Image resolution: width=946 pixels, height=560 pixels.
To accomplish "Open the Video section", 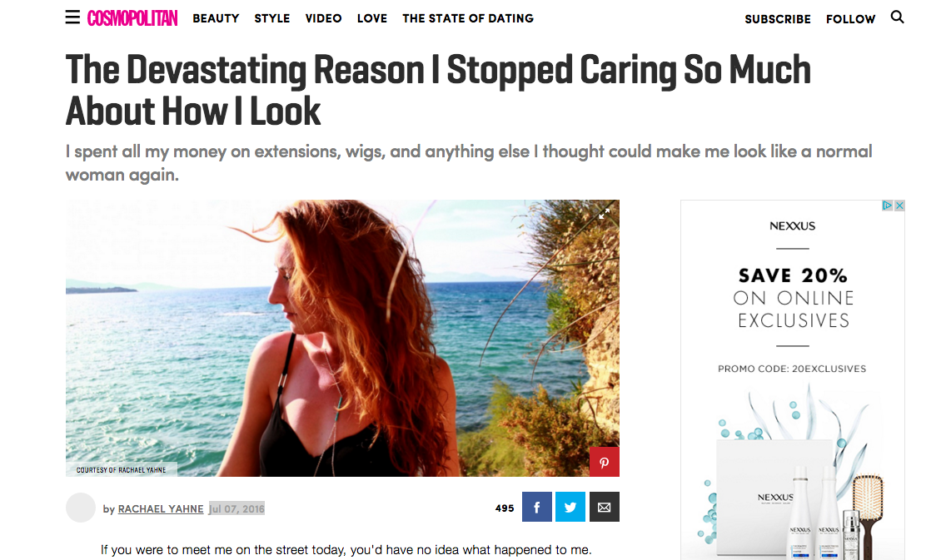I will coord(323,18).
